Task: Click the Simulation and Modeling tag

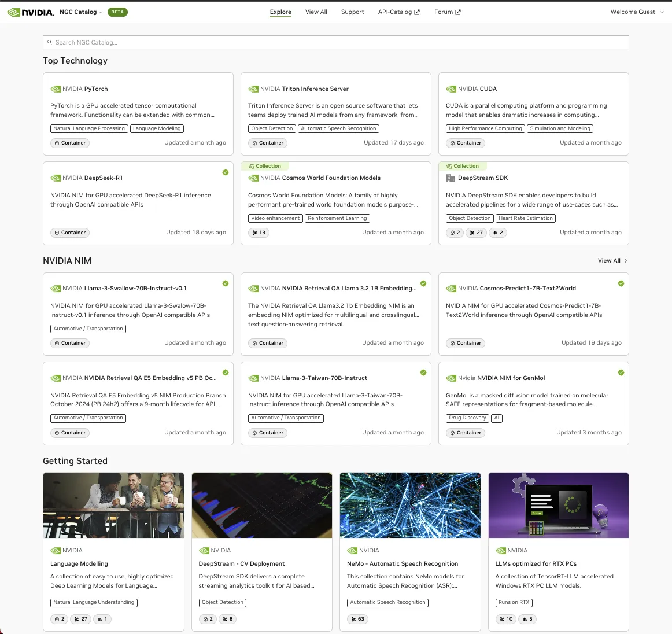Action: click(x=560, y=128)
